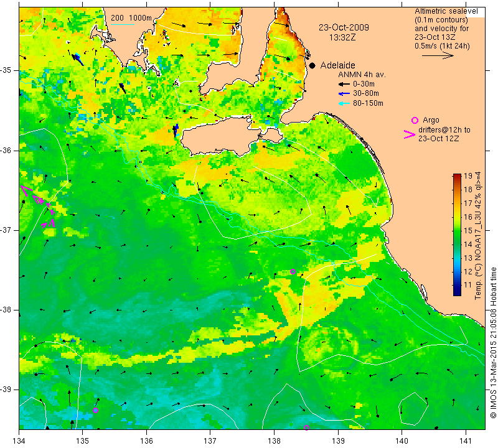
Task: Click the '30-80m' depth label
Action: 366,94
